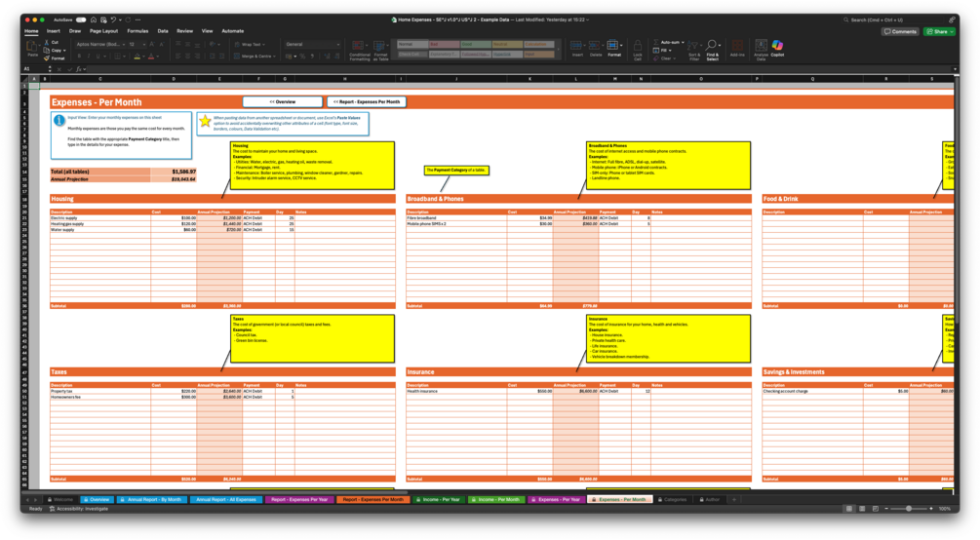
Task: Expand the Copy dropdown arrow
Action: [64, 51]
